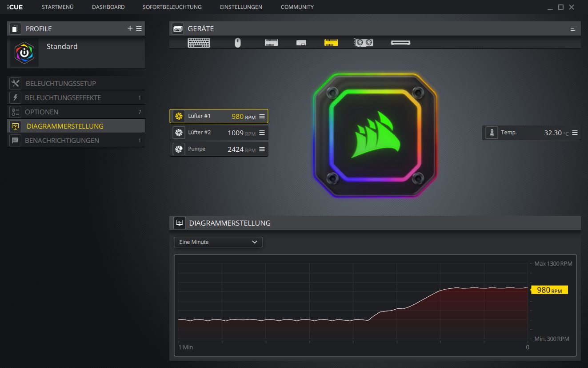Viewport: 588px width, 368px height.
Task: Go to Einstellungen in top menu
Action: [x=241, y=7]
